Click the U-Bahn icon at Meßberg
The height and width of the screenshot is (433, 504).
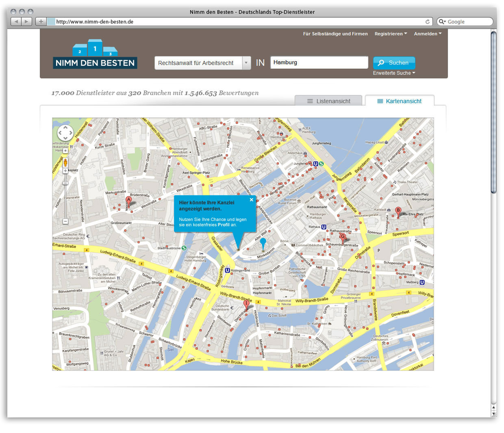[x=422, y=282]
